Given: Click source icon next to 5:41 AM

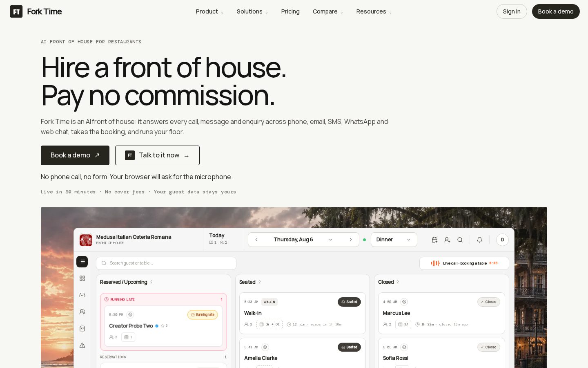Looking at the screenshot, I should point(265,347).
